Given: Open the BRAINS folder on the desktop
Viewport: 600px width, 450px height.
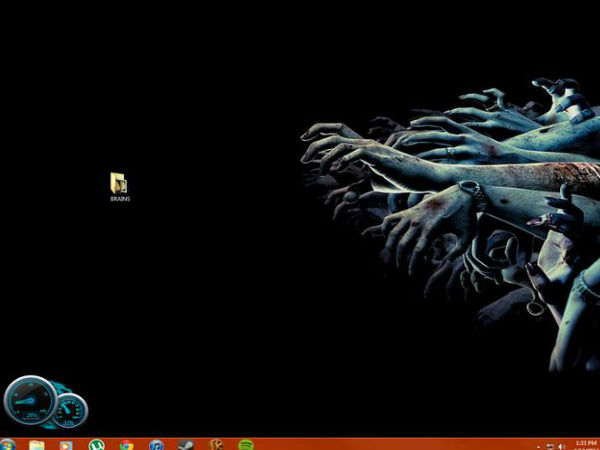Looking at the screenshot, I should [x=119, y=182].
